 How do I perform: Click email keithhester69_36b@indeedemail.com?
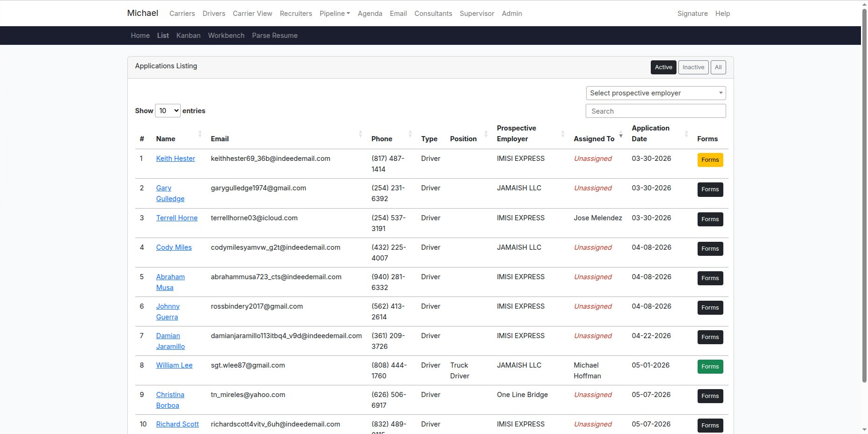click(271, 159)
